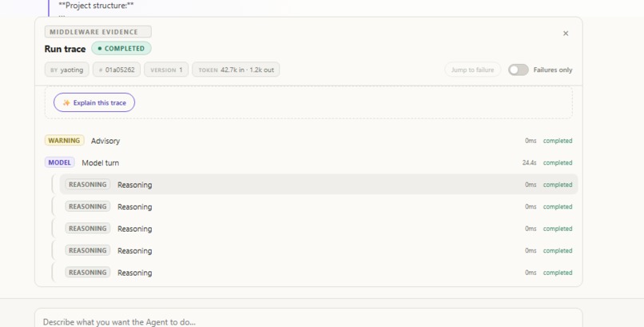Image resolution: width=644 pixels, height=327 pixels.
Task: Click the MIDDLEWARE EVIDENCE label
Action: tap(97, 32)
